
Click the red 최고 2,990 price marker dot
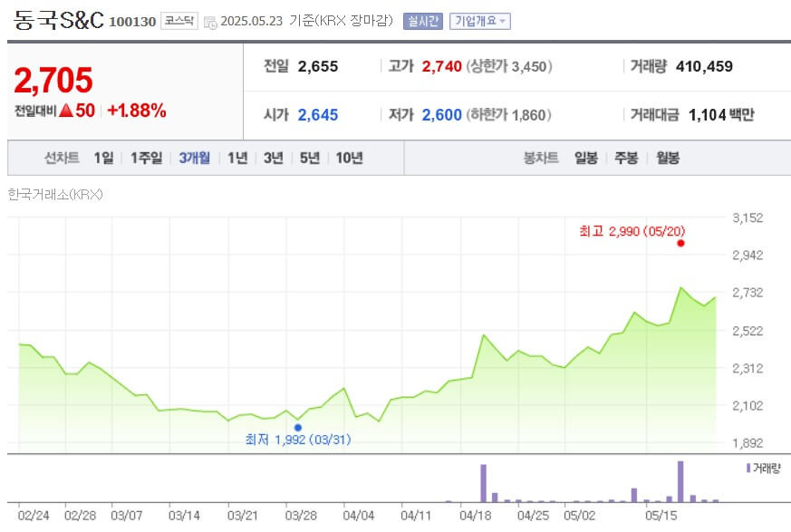pyautogui.click(x=681, y=245)
